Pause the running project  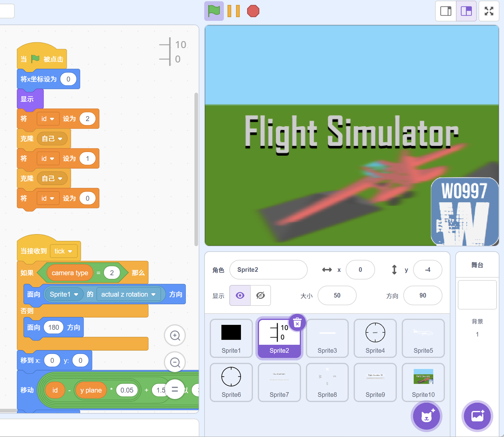(x=234, y=11)
